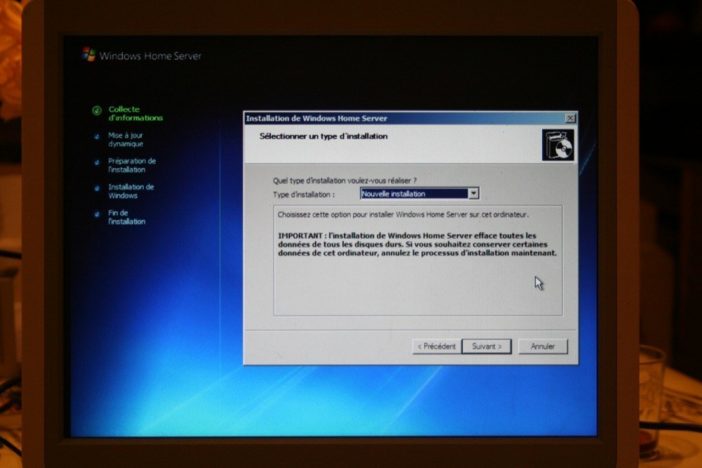Click the Sélectionner un type d'installation heading

323,136
